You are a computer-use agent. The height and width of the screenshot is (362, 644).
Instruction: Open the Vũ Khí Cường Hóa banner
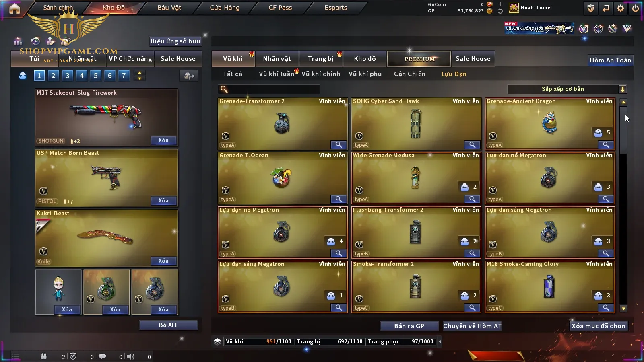539,28
